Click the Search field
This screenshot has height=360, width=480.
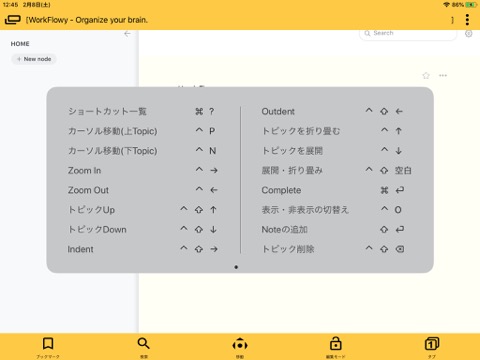point(408,33)
